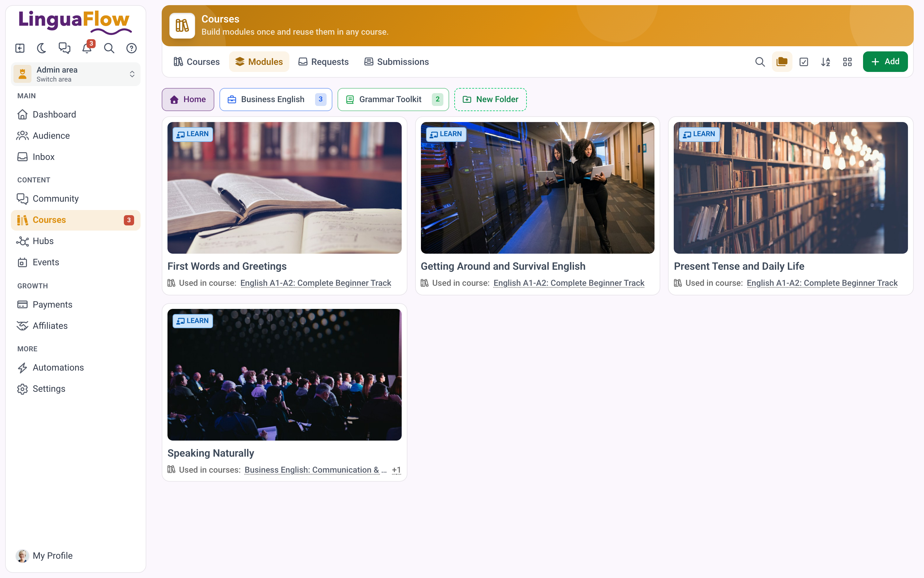Open Business English course link under Speaking Naturally
This screenshot has height=578, width=924.
315,470
